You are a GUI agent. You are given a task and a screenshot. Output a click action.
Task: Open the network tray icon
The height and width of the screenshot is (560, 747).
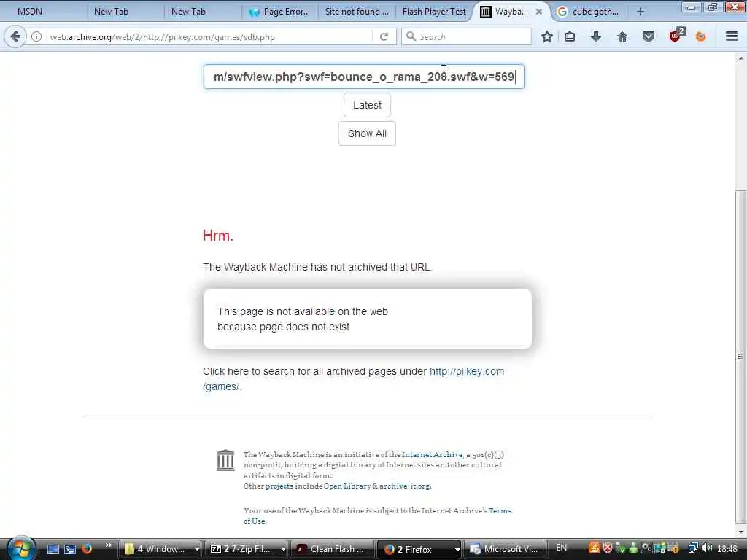pos(693,548)
